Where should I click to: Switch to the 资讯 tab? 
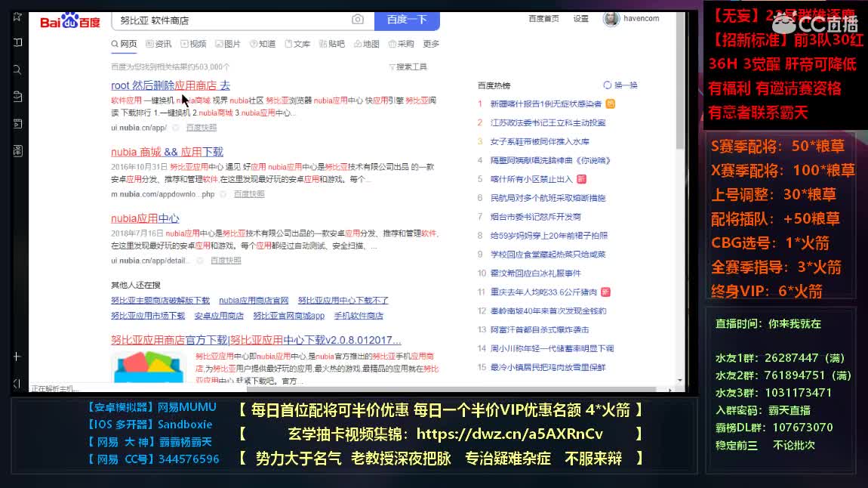tap(159, 44)
